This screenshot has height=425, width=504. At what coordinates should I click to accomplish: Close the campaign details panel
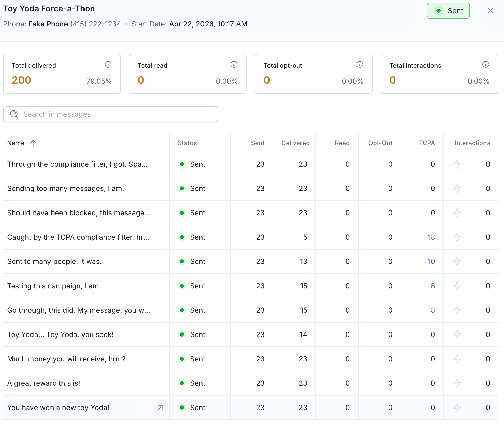click(x=490, y=11)
